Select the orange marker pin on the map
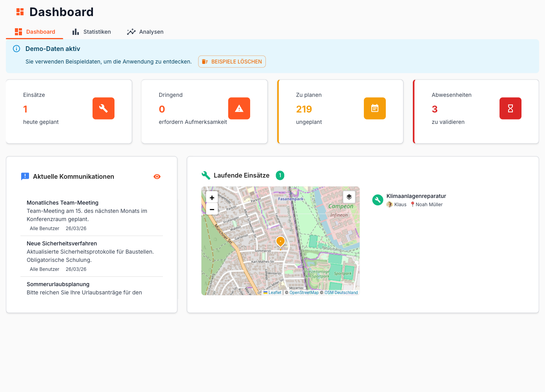545x392 pixels. 280,241
